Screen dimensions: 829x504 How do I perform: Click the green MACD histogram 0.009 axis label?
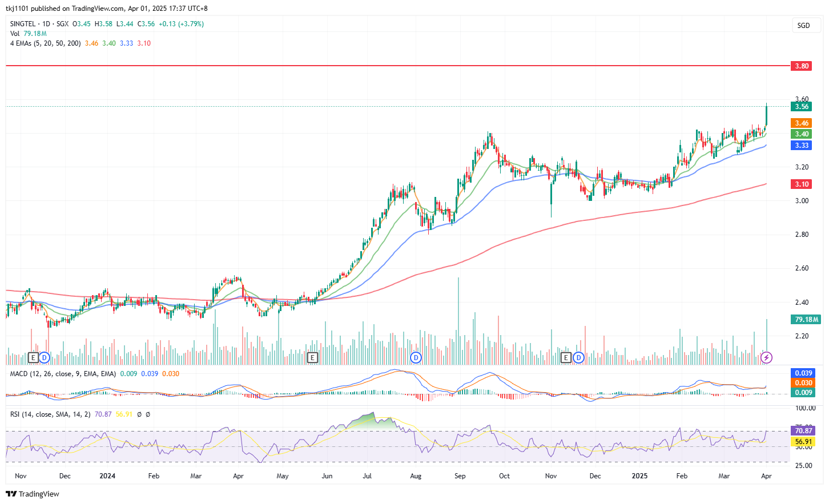(803, 393)
